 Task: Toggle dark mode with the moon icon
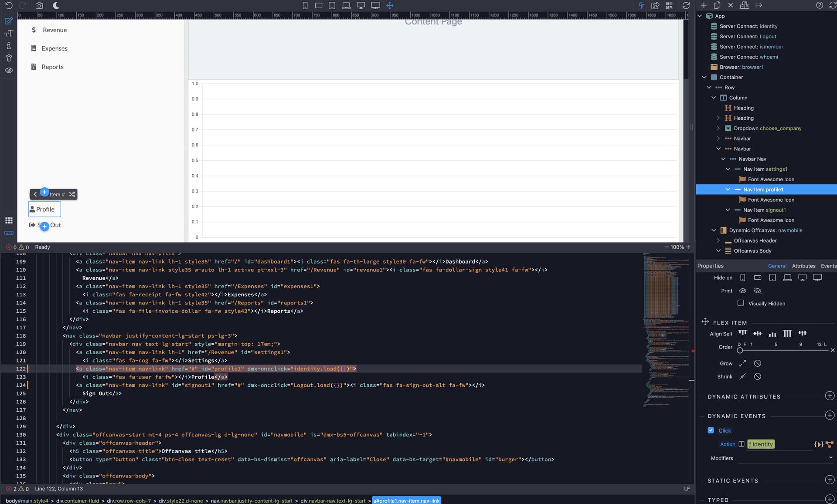56,6
